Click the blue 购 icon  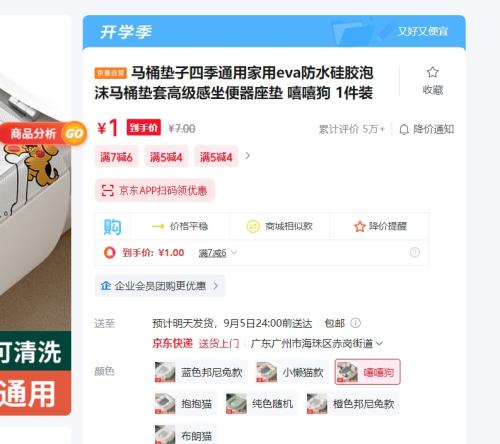(112, 227)
